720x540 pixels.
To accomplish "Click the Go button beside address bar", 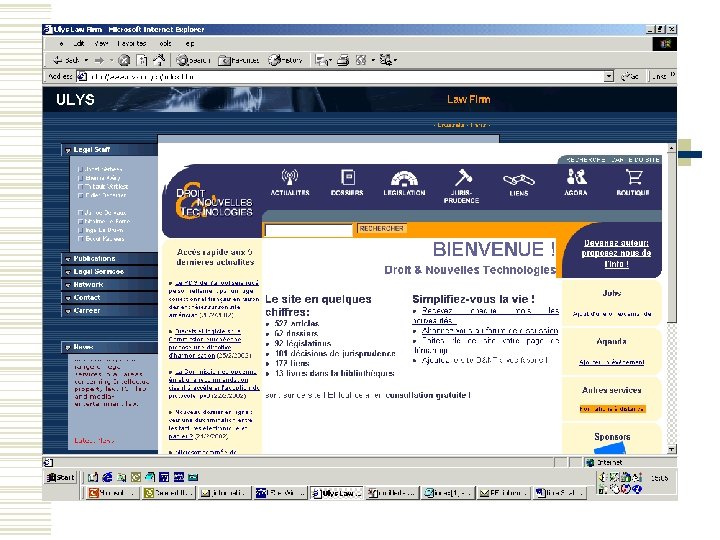I will click(630, 76).
